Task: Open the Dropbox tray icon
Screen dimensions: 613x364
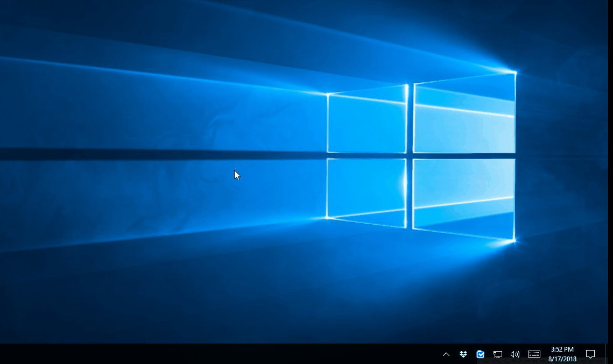Action: coord(463,354)
